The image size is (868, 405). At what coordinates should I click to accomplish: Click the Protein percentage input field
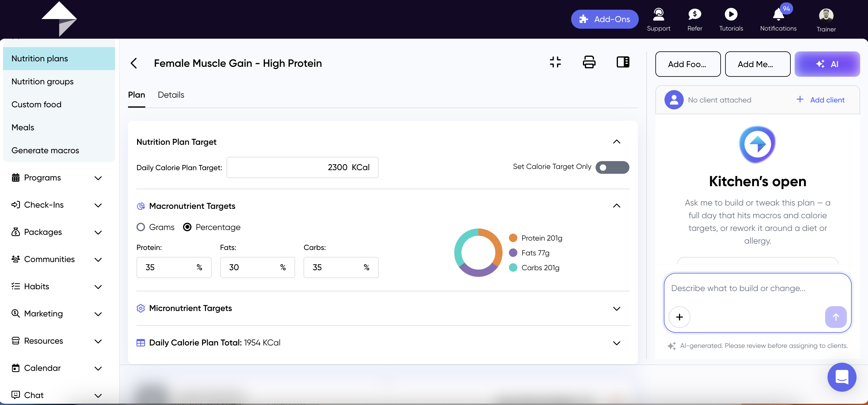(174, 267)
